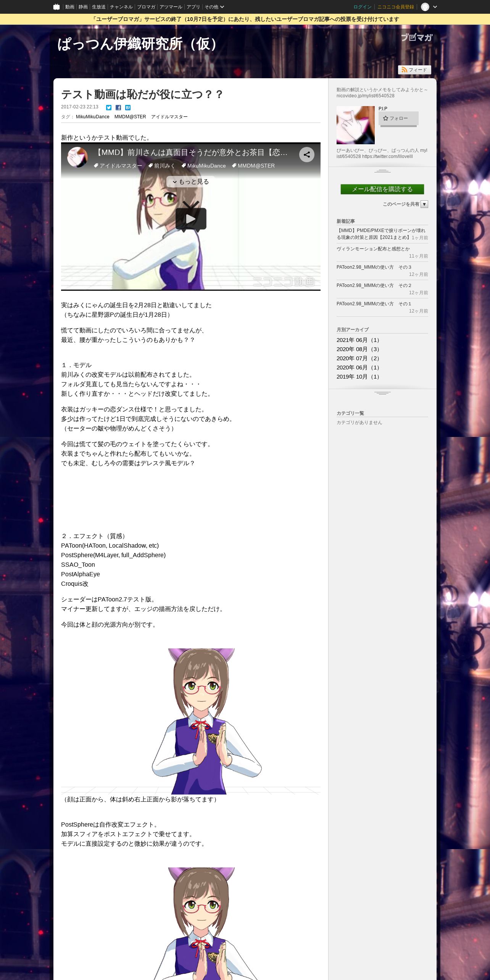Click the ニコニコ会員登録 link
Image resolution: width=490 pixels, height=980 pixels.
(396, 7)
